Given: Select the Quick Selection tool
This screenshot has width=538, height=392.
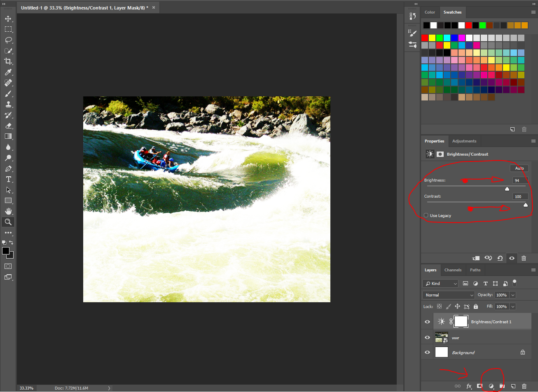Looking at the screenshot, I should (x=8, y=51).
